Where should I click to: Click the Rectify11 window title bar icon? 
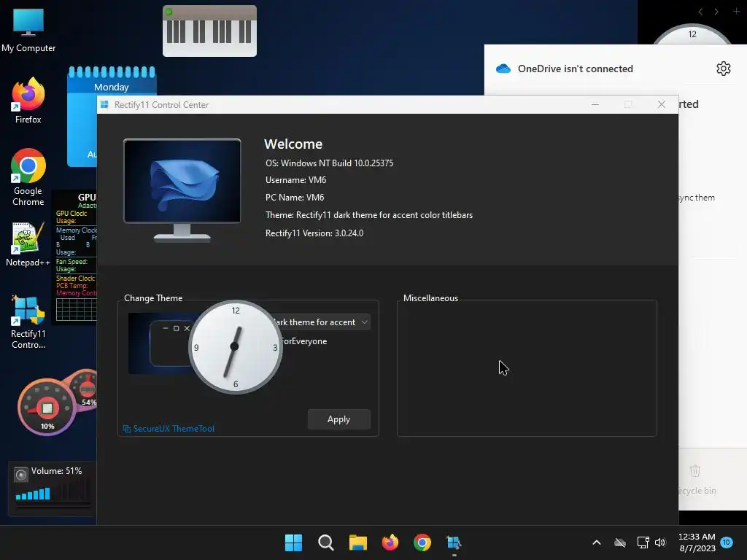point(104,105)
